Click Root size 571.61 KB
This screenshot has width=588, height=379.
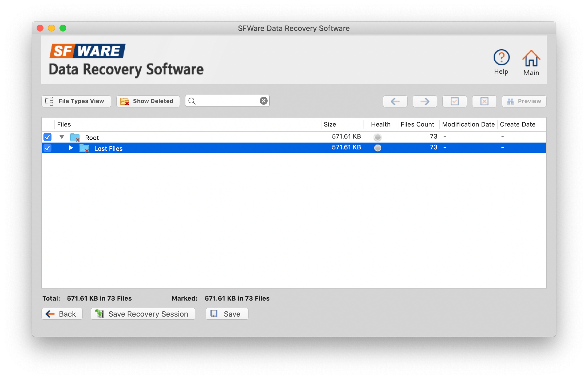tap(346, 137)
